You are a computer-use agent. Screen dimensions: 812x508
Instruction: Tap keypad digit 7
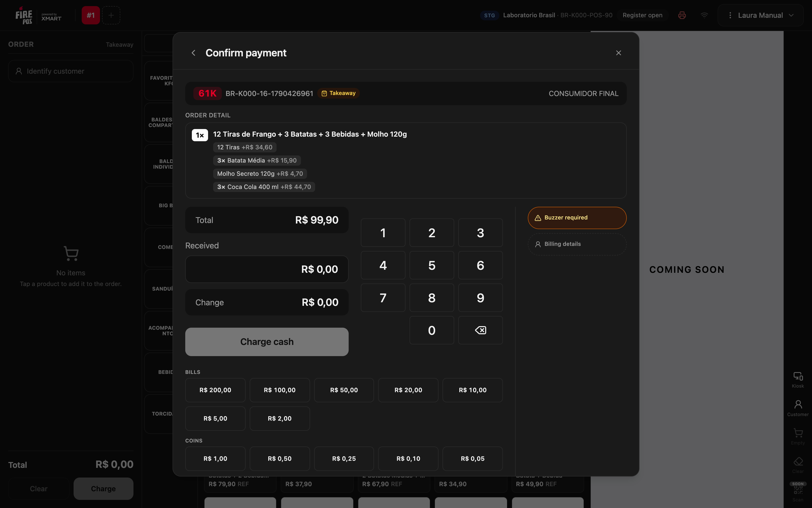click(x=383, y=298)
